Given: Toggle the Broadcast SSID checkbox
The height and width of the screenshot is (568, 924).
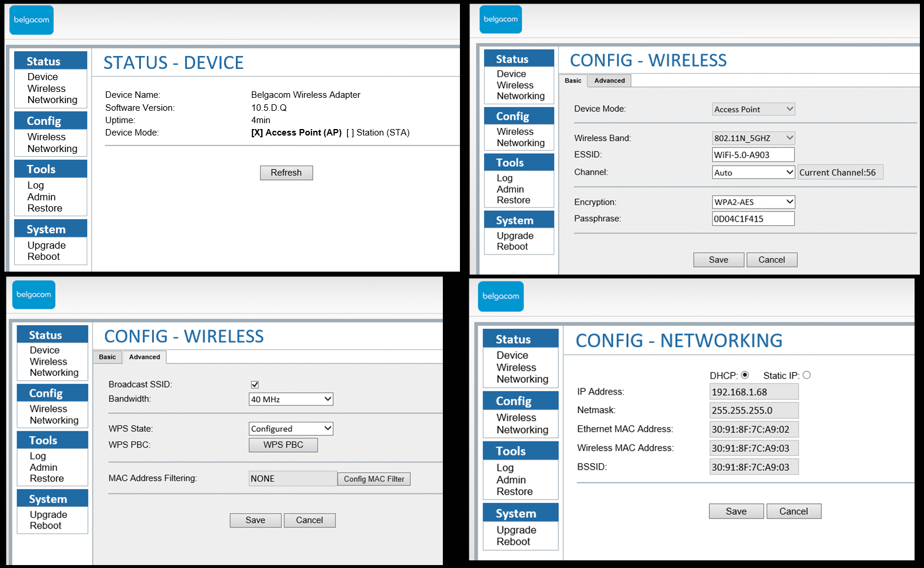Looking at the screenshot, I should (255, 385).
